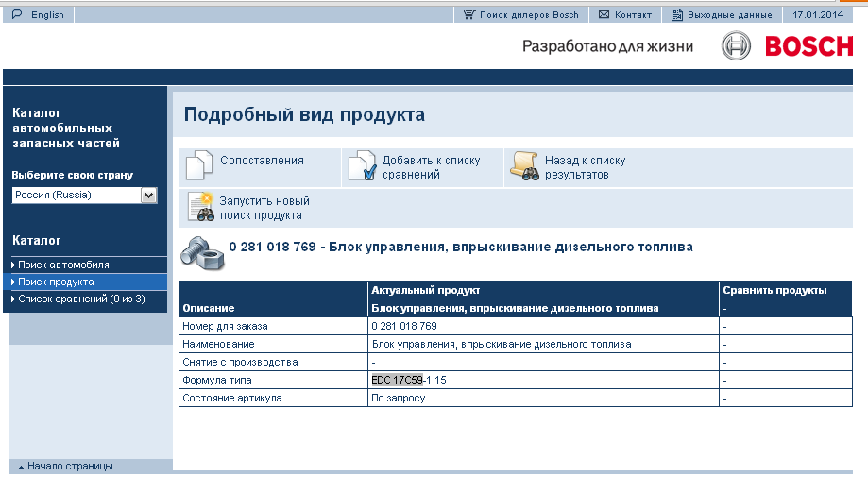868x478 pixels.
Task: Click the Номер для заказа row label
Action: pos(225,326)
